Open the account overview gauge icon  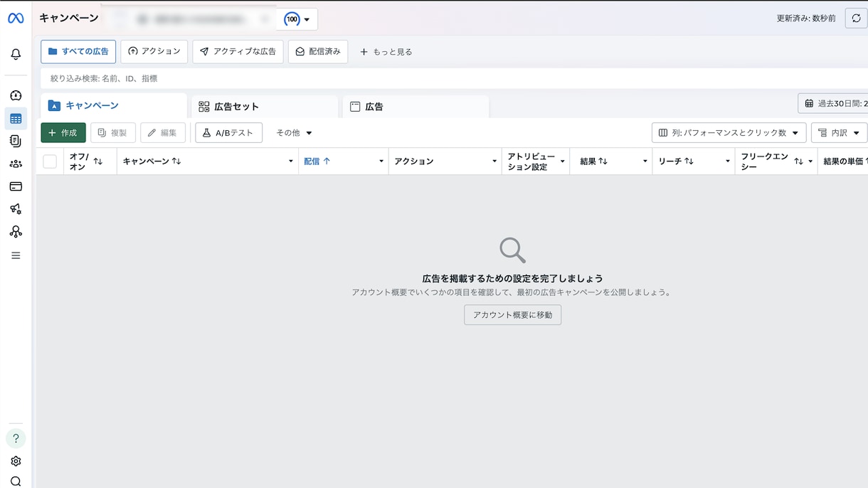tap(16, 95)
